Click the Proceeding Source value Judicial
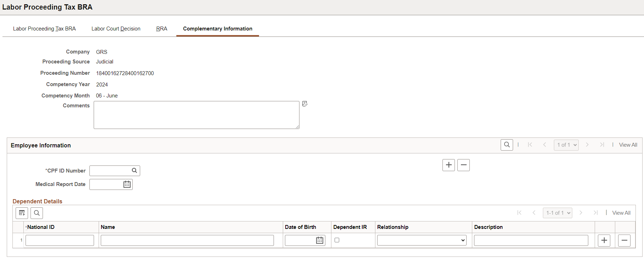This screenshot has height=259, width=644. pyautogui.click(x=105, y=62)
